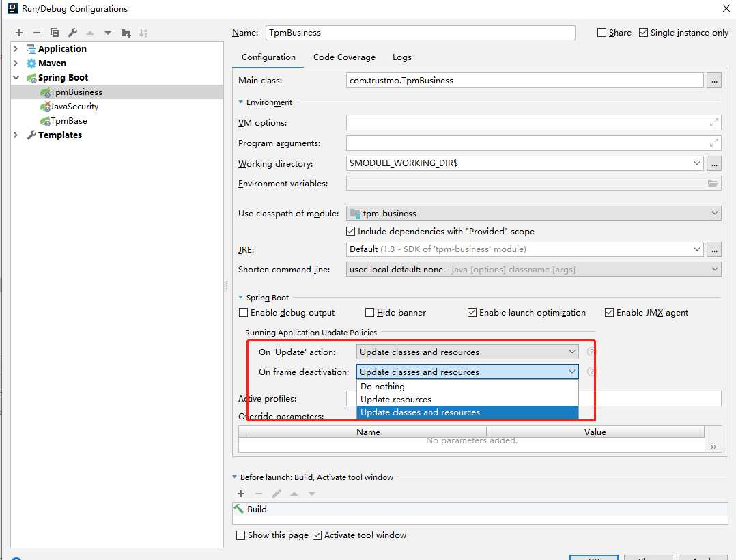Toggle the Hide banner checkbox
Image resolution: width=736 pixels, height=560 pixels.
point(370,313)
